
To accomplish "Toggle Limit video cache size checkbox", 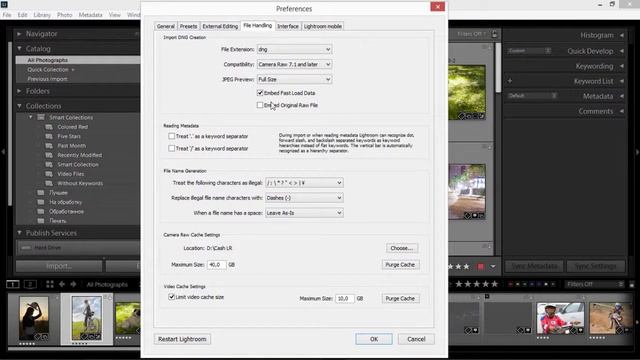I will click(x=172, y=297).
